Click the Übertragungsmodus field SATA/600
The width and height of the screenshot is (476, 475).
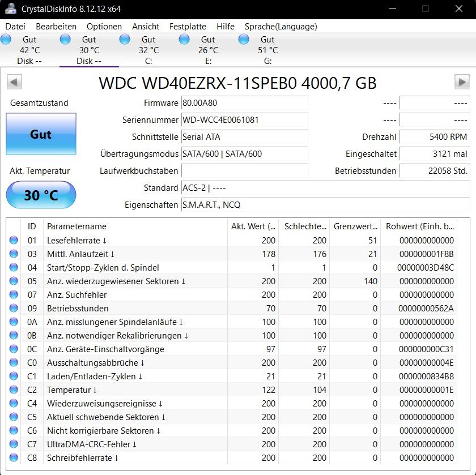pos(245,154)
